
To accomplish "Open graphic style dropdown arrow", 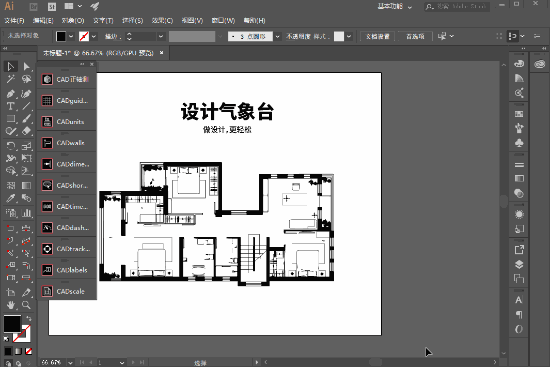I will point(349,36).
